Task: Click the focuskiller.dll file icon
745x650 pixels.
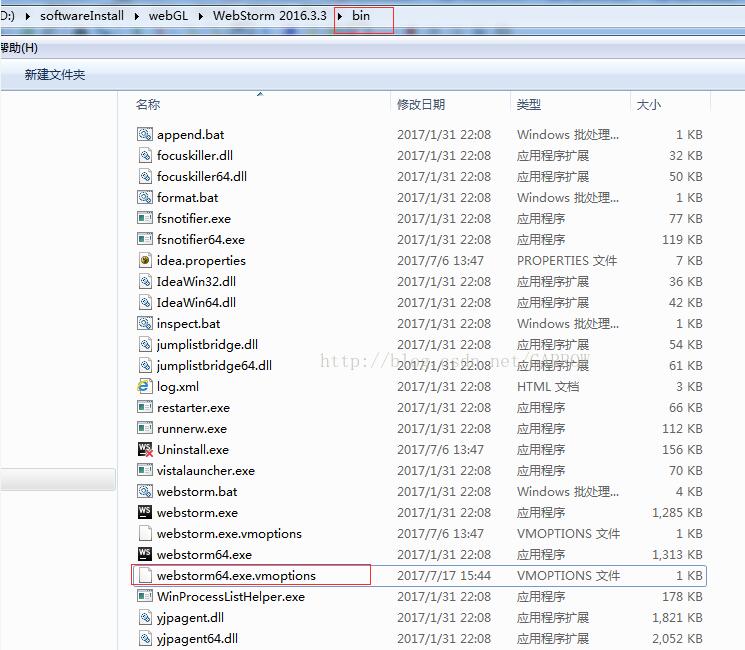Action: coord(145,156)
